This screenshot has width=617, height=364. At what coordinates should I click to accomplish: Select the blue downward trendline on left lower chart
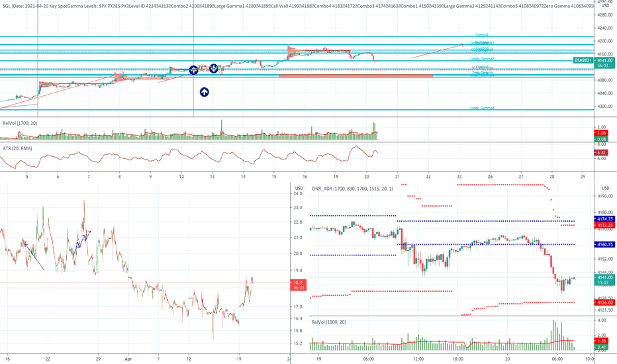click(x=34, y=257)
